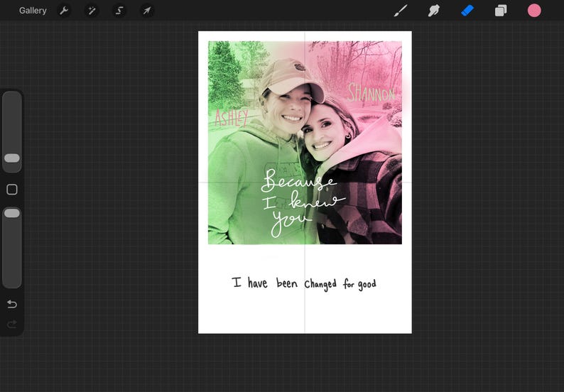Open the Layers panel
This screenshot has width=564, height=392.
501,11
